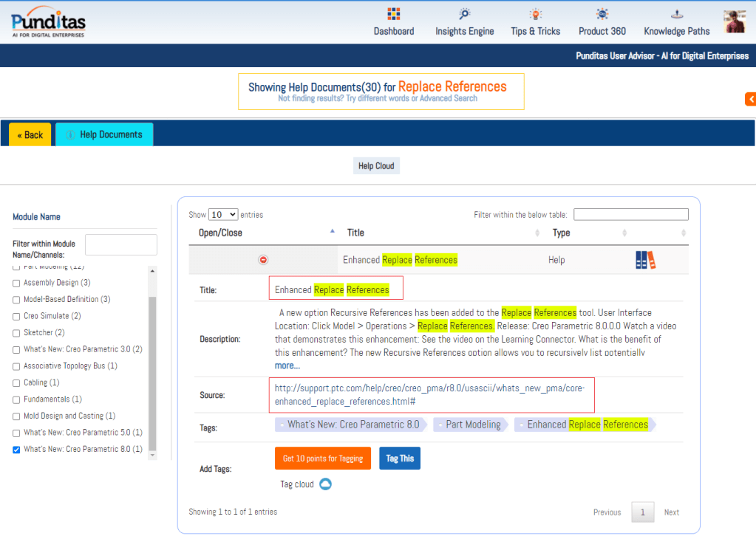Open the Knowledge Paths icon
Image resolution: width=756 pixels, height=539 pixels.
[676, 14]
